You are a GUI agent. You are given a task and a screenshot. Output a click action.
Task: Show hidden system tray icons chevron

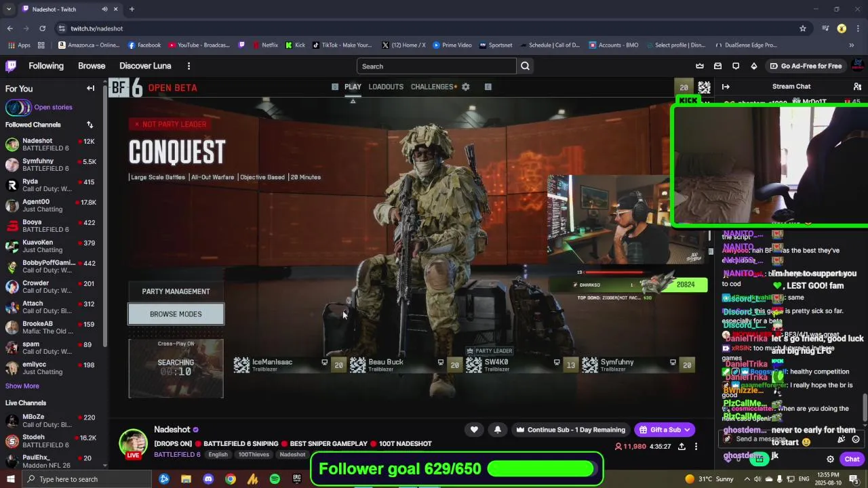pyautogui.click(x=747, y=479)
